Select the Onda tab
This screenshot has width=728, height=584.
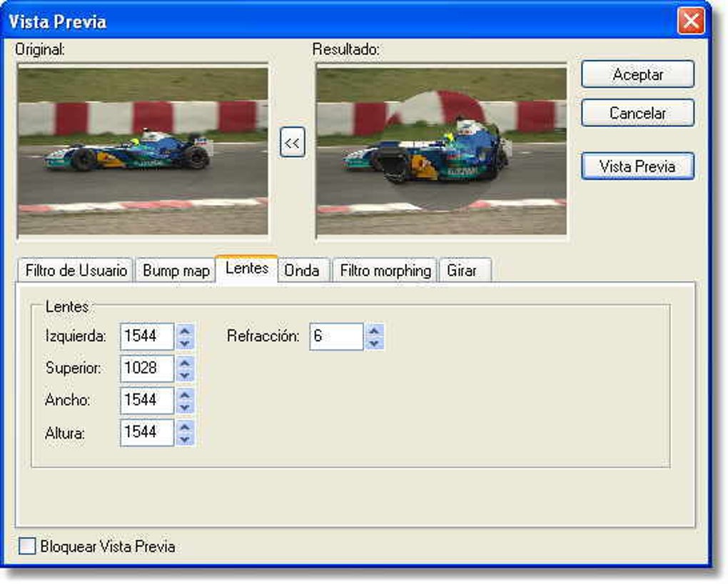(x=302, y=271)
